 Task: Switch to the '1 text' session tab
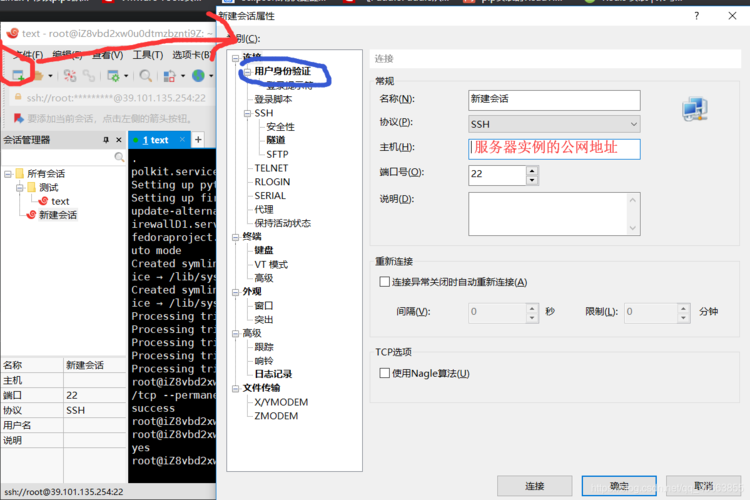click(x=155, y=140)
